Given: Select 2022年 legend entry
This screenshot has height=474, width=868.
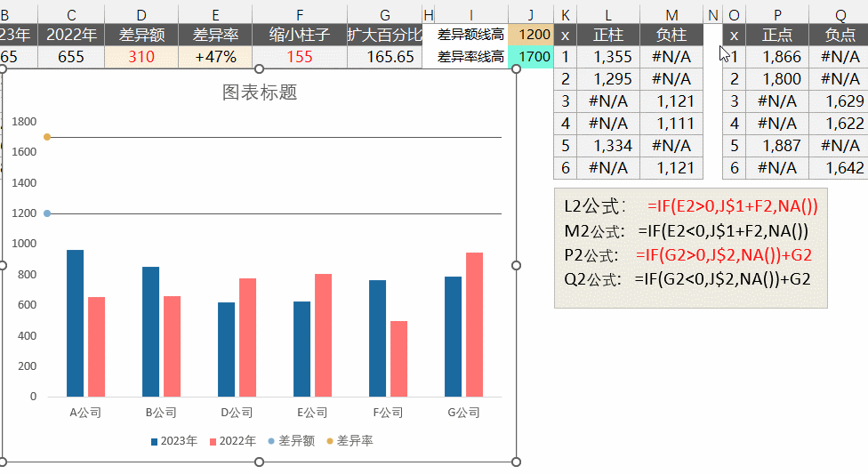Looking at the screenshot, I should (232, 441).
